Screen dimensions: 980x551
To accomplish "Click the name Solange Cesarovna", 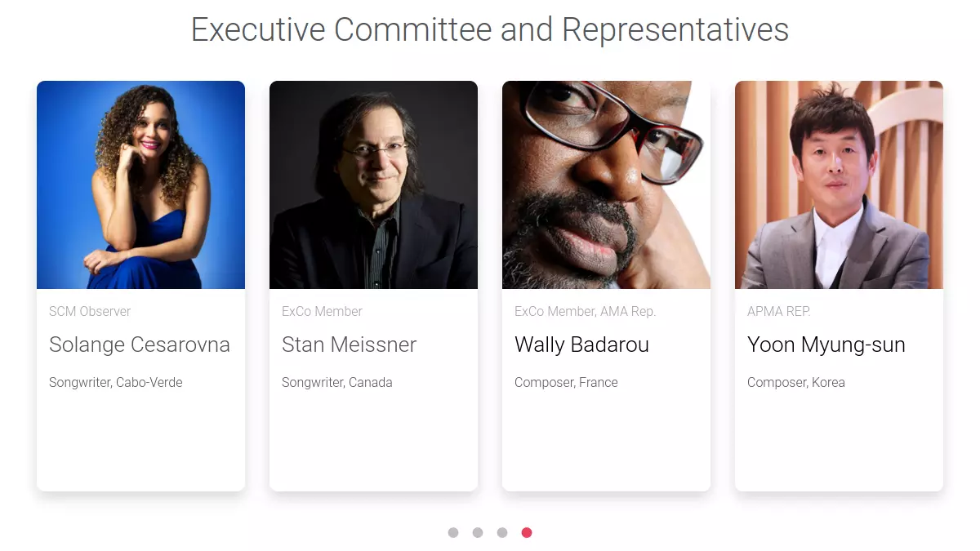I will click(x=140, y=344).
